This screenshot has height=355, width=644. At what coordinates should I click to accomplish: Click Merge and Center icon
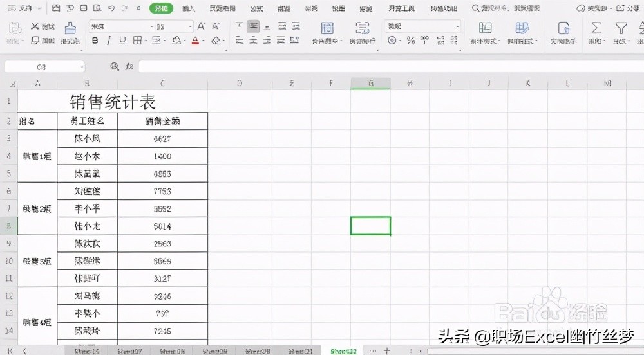[327, 28]
